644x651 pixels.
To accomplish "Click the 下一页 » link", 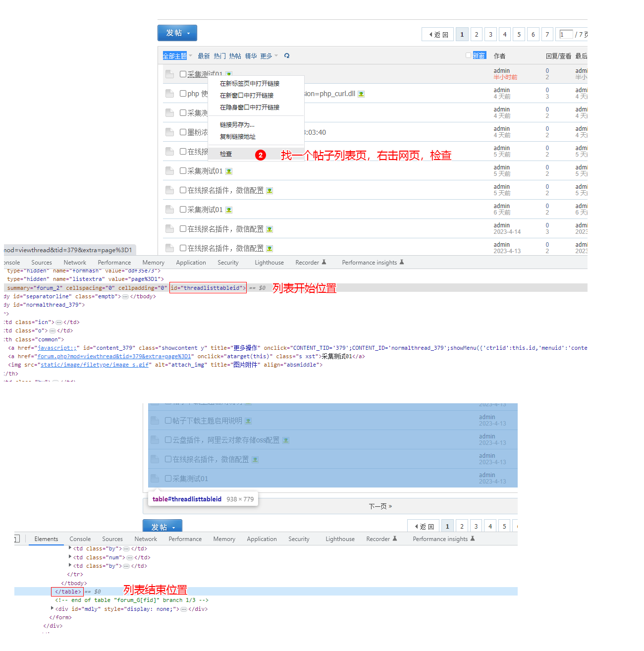I will 380,506.
